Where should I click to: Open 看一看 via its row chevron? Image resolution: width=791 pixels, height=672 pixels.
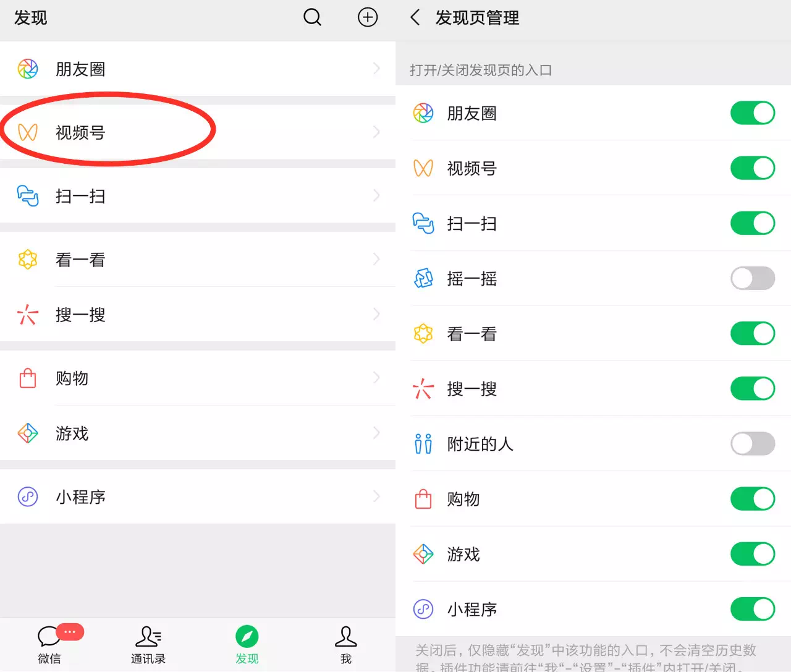377,259
